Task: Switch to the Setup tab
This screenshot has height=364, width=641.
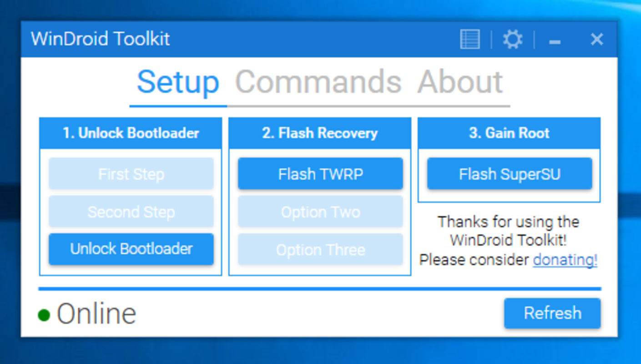Action: coord(178,82)
